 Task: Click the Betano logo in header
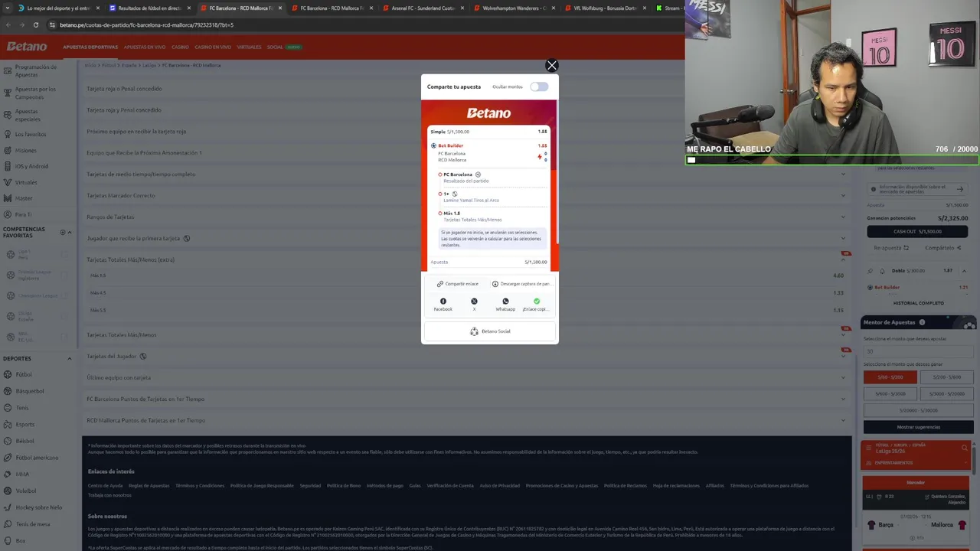coord(27,47)
